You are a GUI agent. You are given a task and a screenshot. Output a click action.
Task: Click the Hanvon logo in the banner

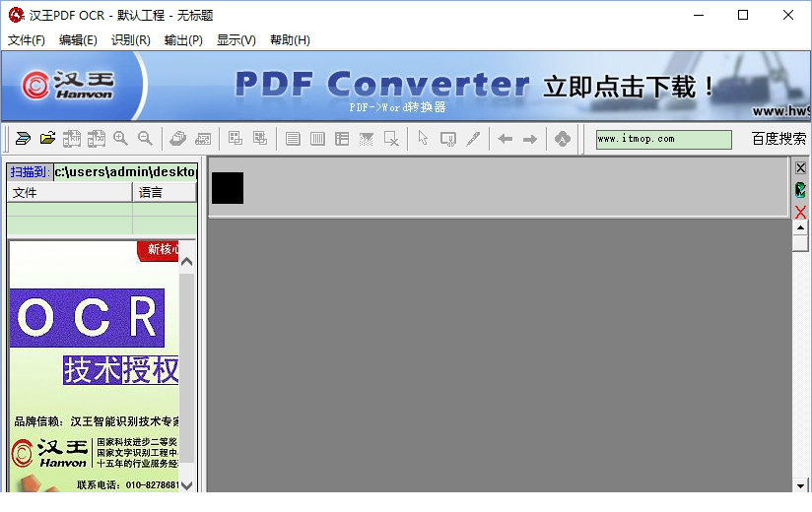[x=67, y=86]
